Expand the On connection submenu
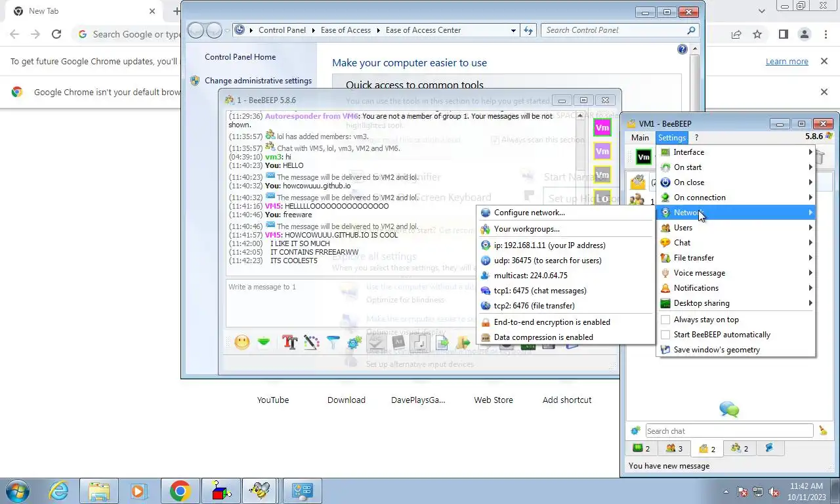This screenshot has width=840, height=504. pos(736,198)
